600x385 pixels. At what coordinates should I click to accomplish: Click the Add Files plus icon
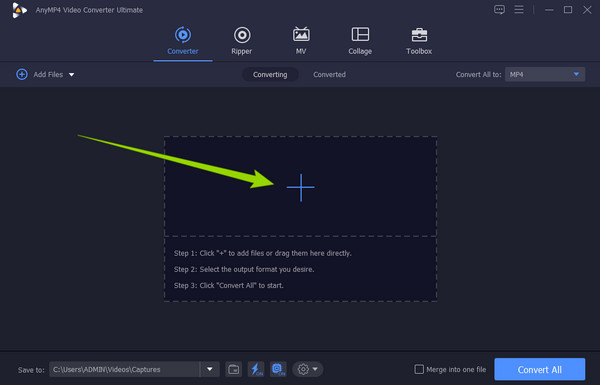pos(22,74)
